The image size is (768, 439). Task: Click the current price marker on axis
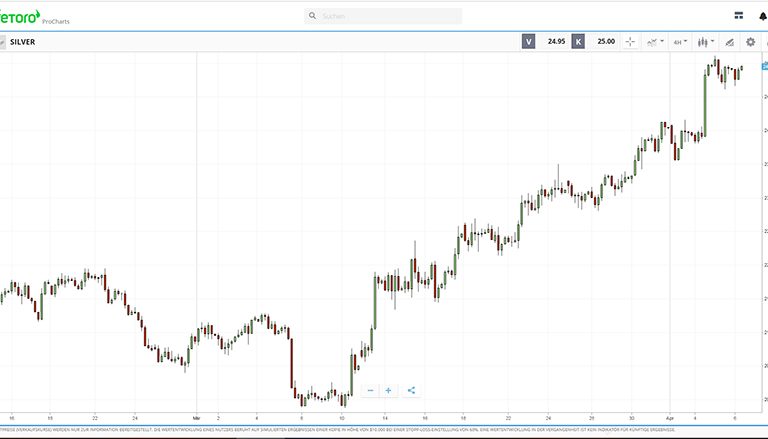(x=764, y=66)
